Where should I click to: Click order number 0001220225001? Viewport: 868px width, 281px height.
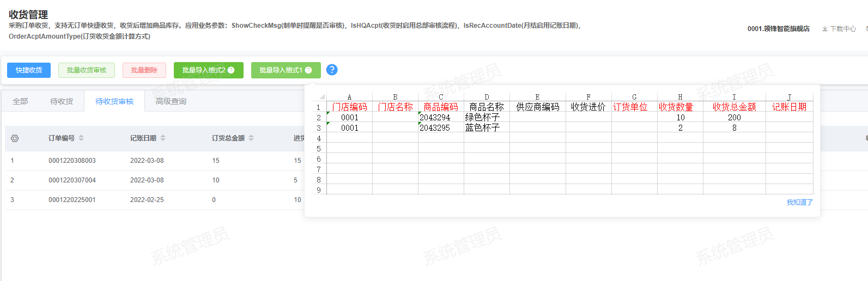tap(72, 200)
